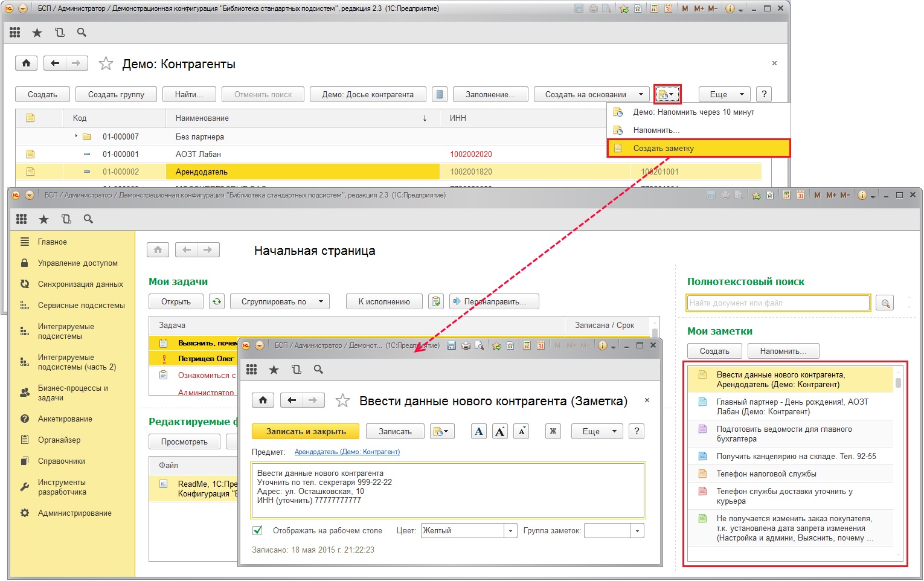Image resolution: width=924 pixels, height=581 pixels.
Task: Toggle bold Ж button in note
Action: pyautogui.click(x=553, y=431)
